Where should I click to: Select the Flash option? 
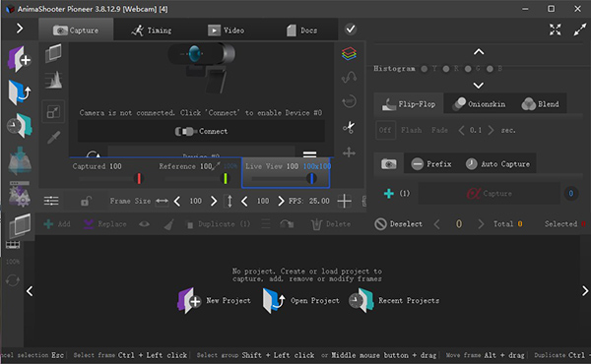coord(411,130)
